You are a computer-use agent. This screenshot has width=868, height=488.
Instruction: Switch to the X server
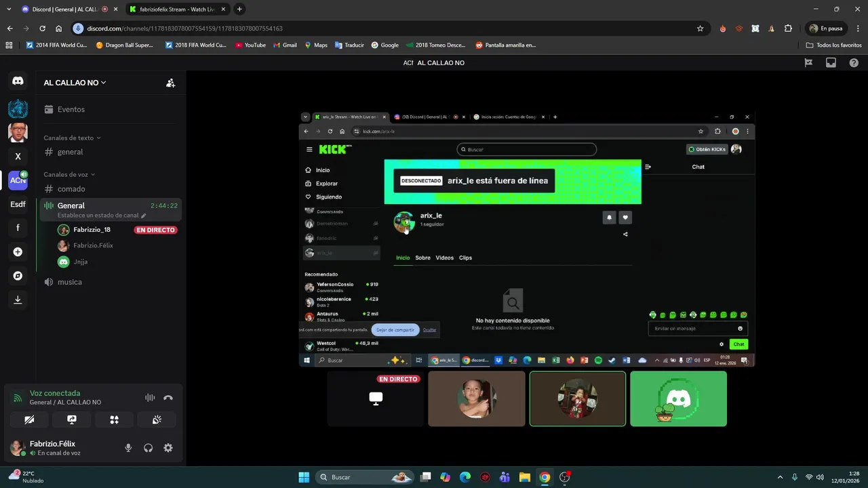point(18,156)
